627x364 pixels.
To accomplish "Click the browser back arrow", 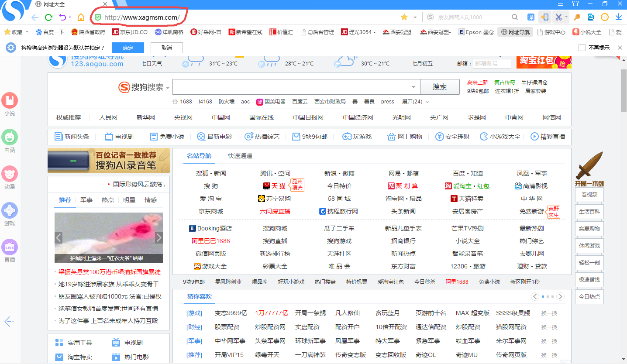I will point(35,17).
